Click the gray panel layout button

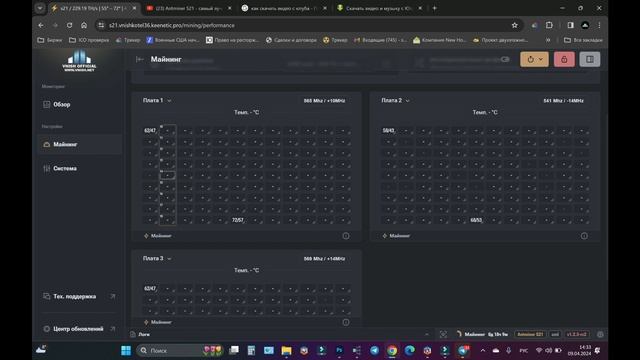click(590, 60)
